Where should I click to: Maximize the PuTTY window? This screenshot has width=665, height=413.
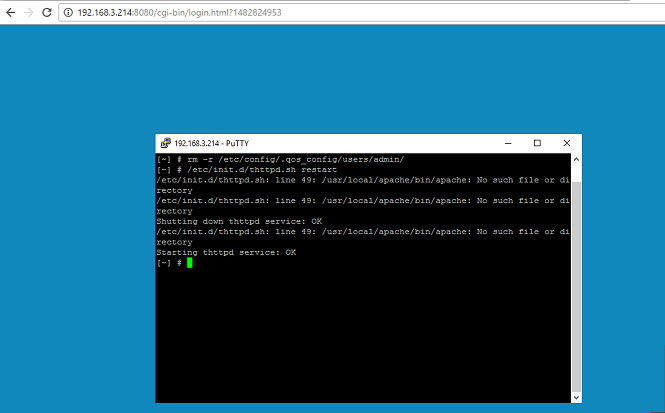tap(537, 143)
